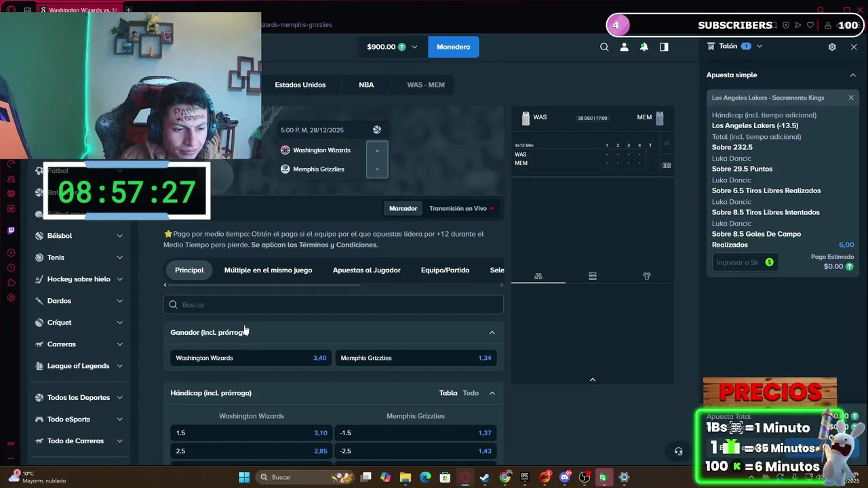Open Discord from the taskbar

(565, 477)
